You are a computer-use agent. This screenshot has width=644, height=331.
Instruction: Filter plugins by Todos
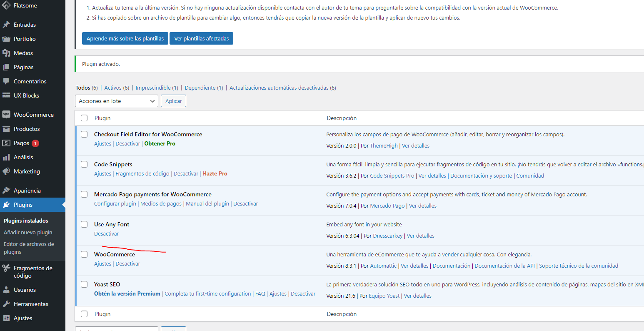click(x=83, y=88)
